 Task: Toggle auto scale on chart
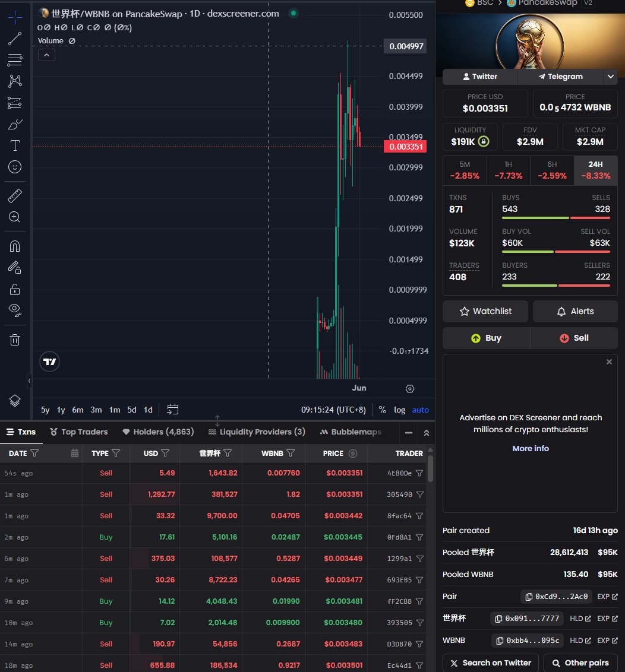tap(421, 410)
